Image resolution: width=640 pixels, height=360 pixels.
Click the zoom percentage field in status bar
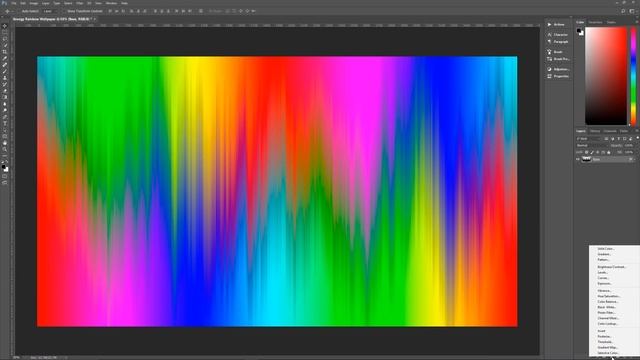[16, 358]
